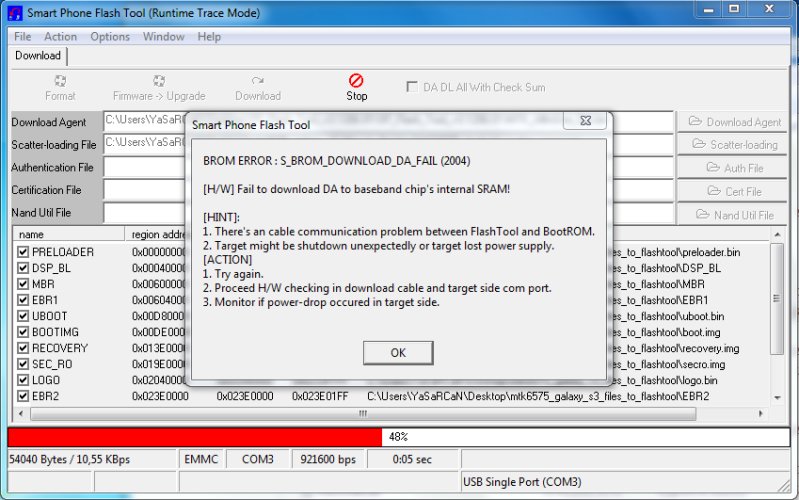Uncheck the EBR2 partition checkbox
Viewport: 799px width, 500px height.
coord(22,396)
